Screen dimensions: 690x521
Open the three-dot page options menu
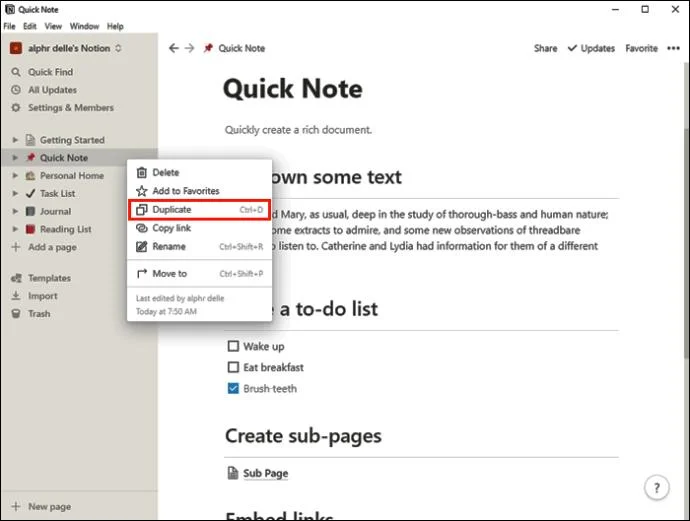673,48
